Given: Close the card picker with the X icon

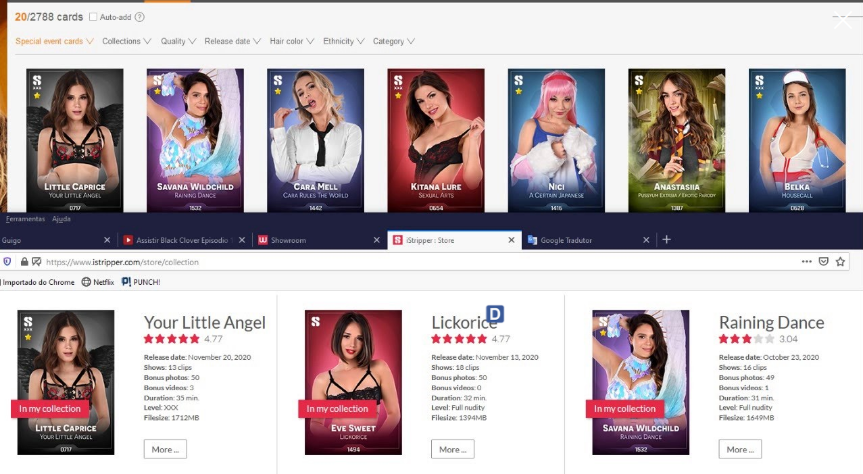Looking at the screenshot, I should point(842,20).
